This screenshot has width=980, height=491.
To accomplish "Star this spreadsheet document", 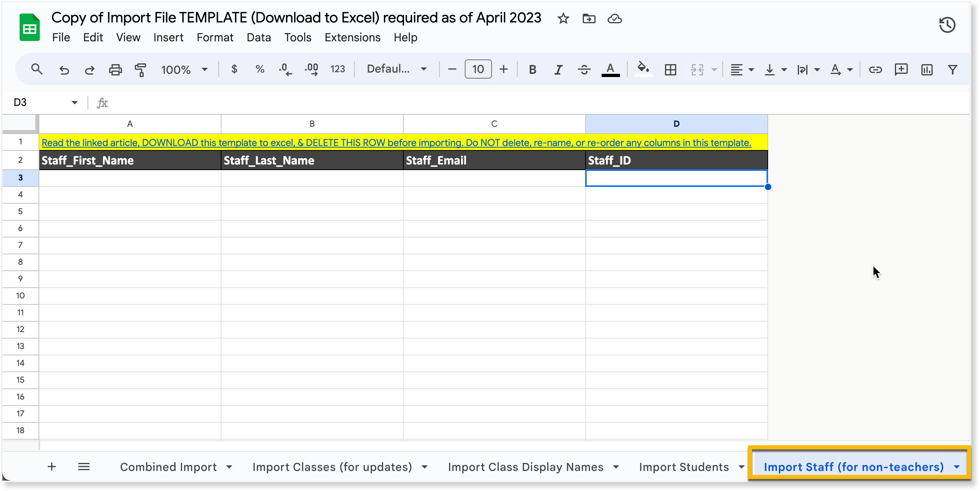I will 563,18.
